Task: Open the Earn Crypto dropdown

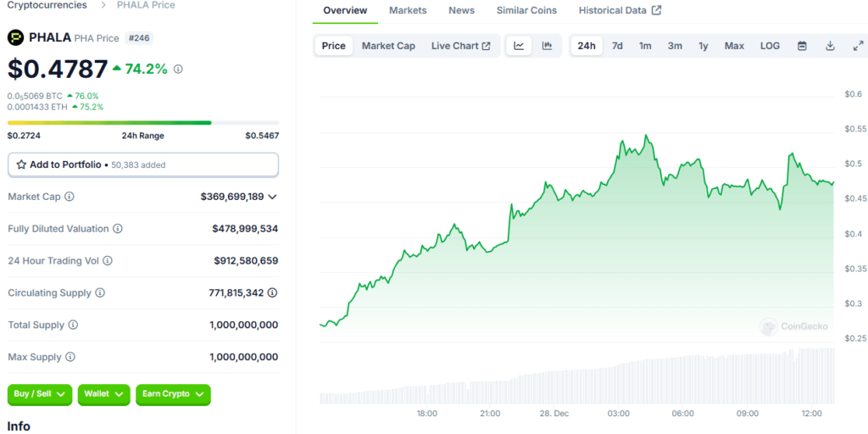Action: click(173, 395)
